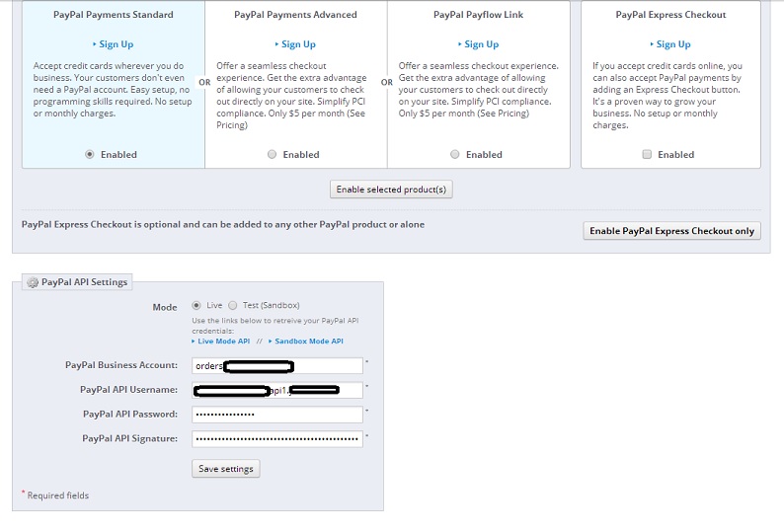This screenshot has width=784, height=532.
Task: Click 'PayPal Express Checkout is optional' note
Action: point(223,224)
